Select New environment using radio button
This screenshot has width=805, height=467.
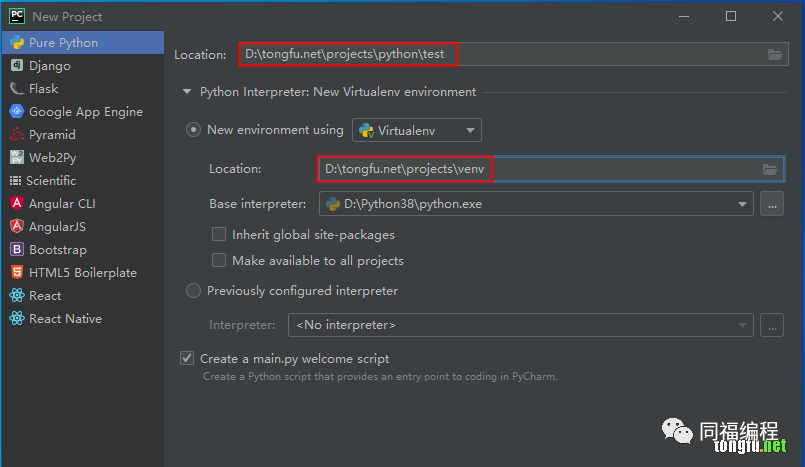193,130
